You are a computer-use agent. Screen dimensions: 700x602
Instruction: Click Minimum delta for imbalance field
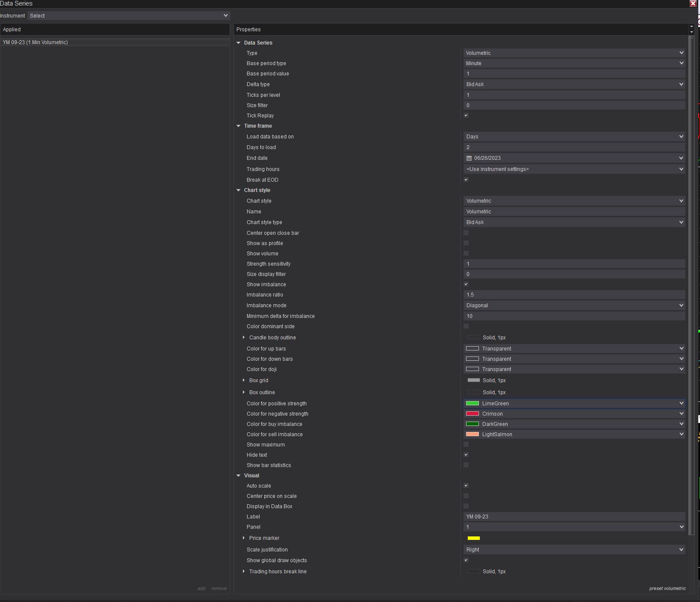pos(574,316)
